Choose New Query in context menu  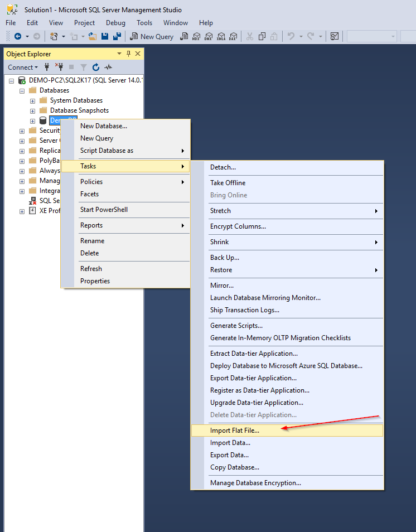(x=125, y=138)
